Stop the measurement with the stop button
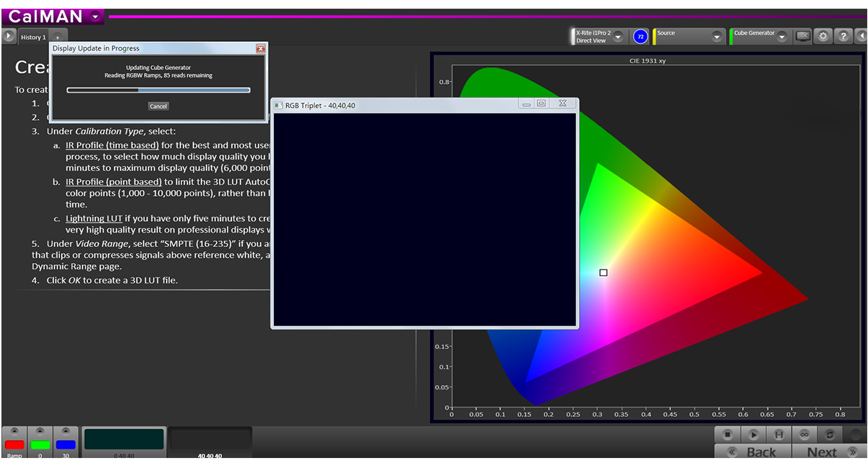 pos(728,435)
